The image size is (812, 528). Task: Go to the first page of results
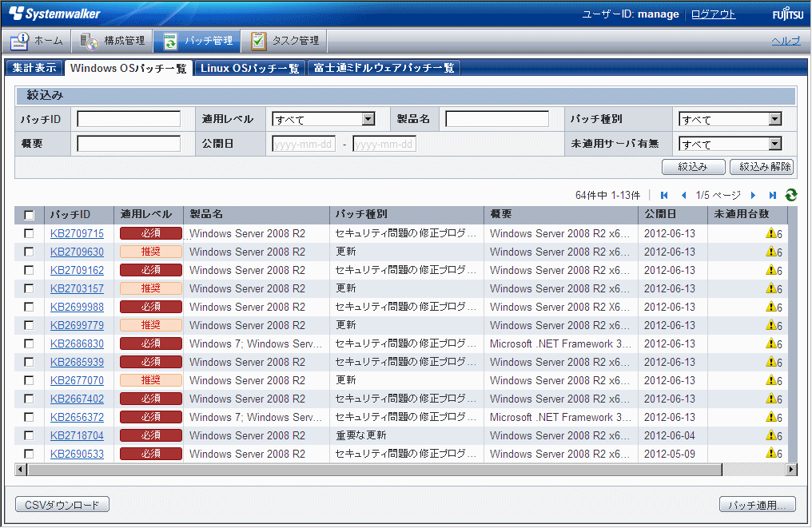[x=664, y=195]
